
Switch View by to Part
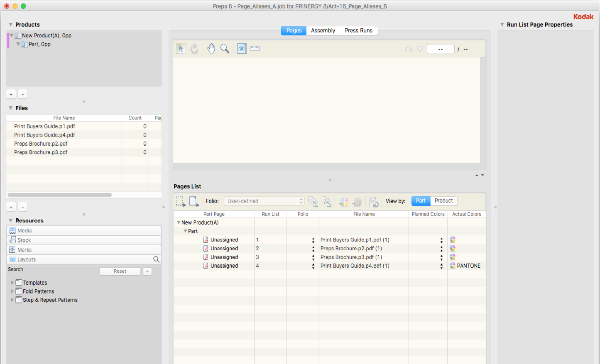pyautogui.click(x=421, y=201)
